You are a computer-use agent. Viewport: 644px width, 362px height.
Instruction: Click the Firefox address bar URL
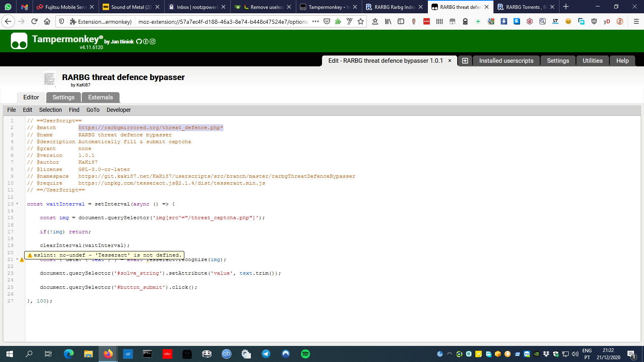223,22
